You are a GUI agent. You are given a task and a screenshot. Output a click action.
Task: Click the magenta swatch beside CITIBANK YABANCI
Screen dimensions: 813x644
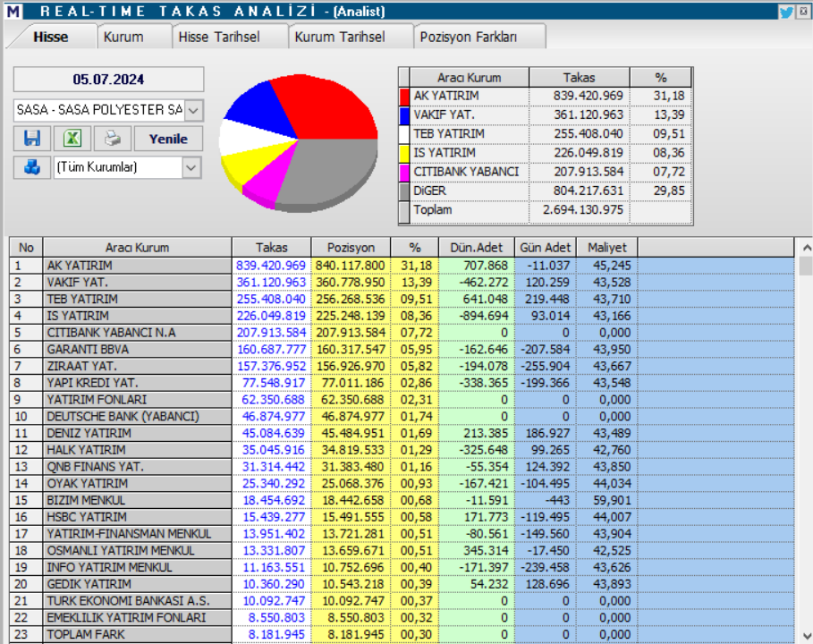tap(405, 172)
